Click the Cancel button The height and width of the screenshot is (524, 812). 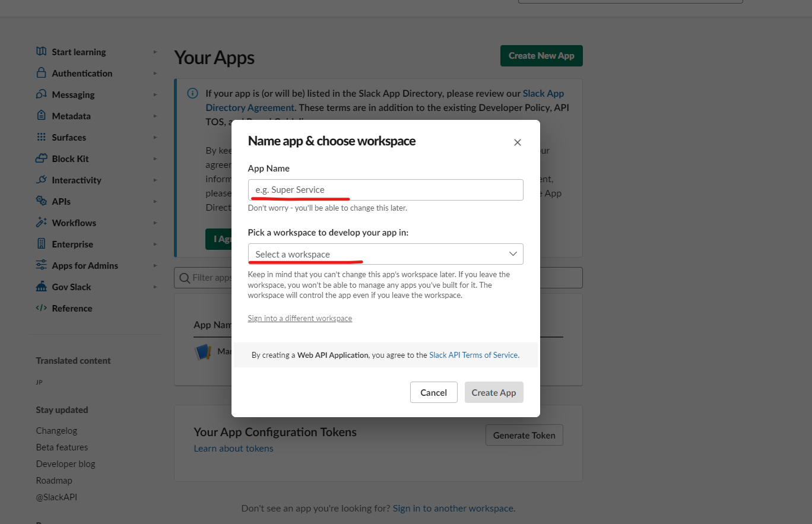434,392
